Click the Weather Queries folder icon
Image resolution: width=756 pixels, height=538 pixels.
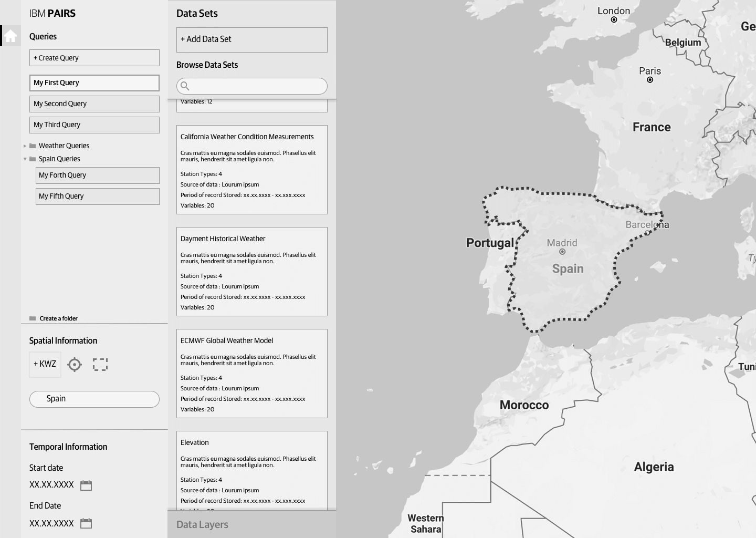coord(33,146)
